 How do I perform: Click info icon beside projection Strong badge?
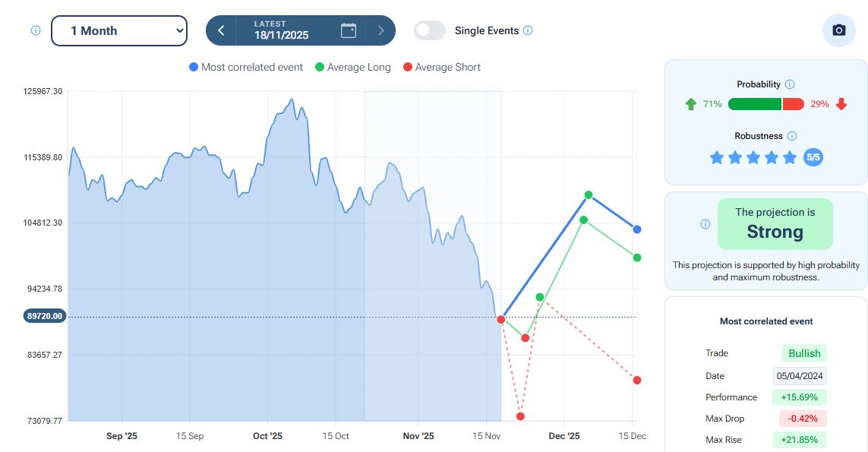(x=705, y=224)
